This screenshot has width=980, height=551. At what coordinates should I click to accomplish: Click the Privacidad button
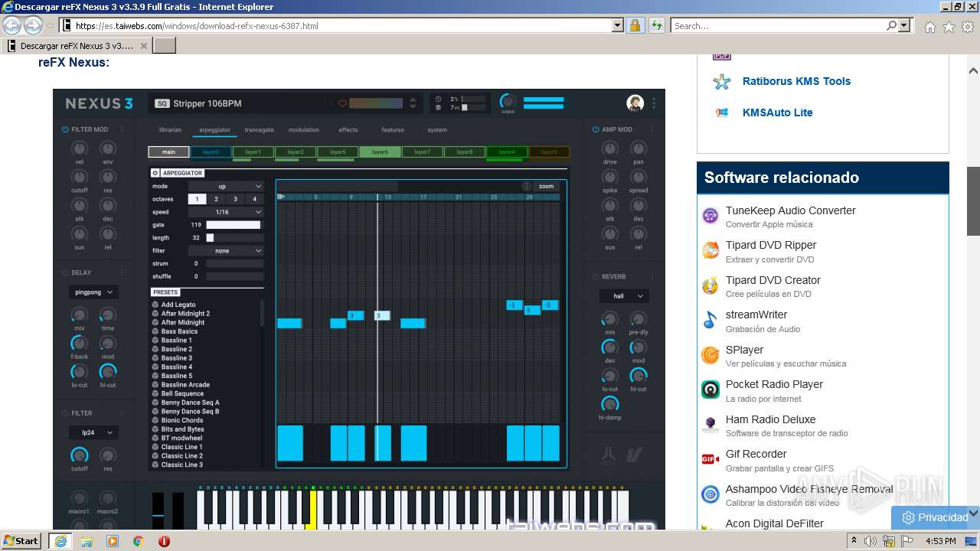click(x=935, y=517)
